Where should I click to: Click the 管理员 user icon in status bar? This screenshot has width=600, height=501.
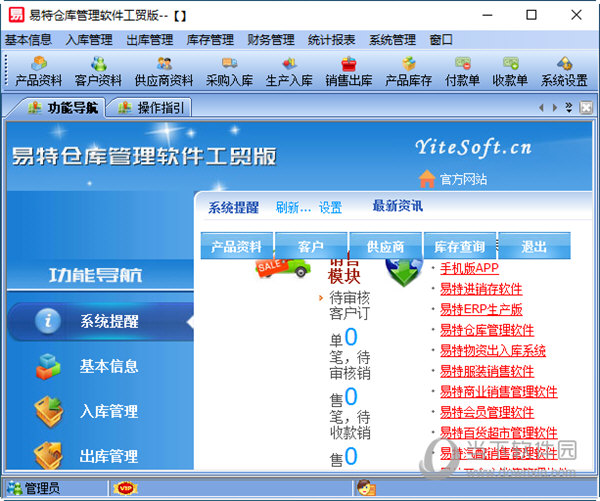coord(15,488)
